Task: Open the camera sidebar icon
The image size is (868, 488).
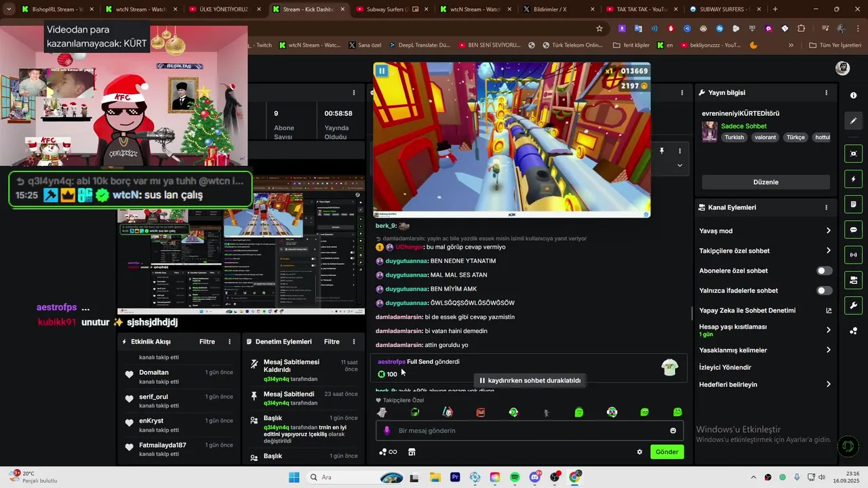Action: pos(853,280)
